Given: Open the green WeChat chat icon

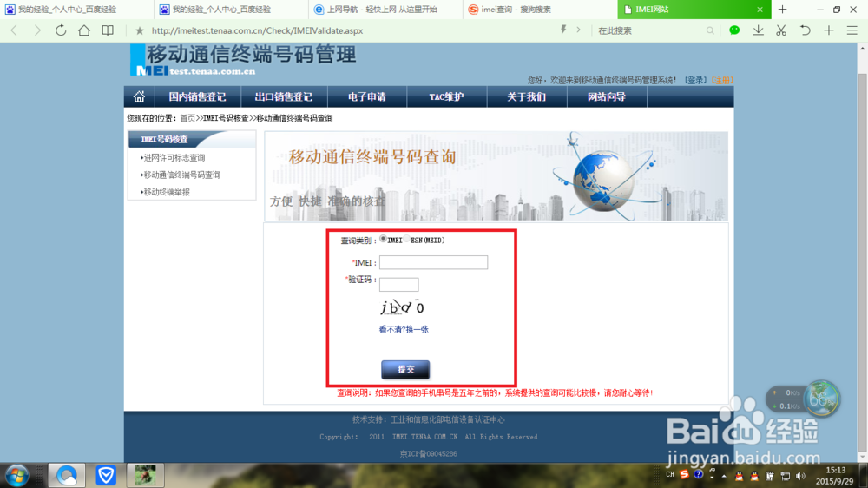Looking at the screenshot, I should 734,30.
